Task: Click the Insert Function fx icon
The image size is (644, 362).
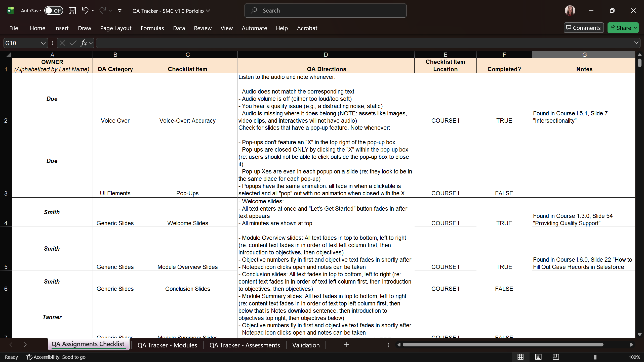Action: tap(84, 43)
